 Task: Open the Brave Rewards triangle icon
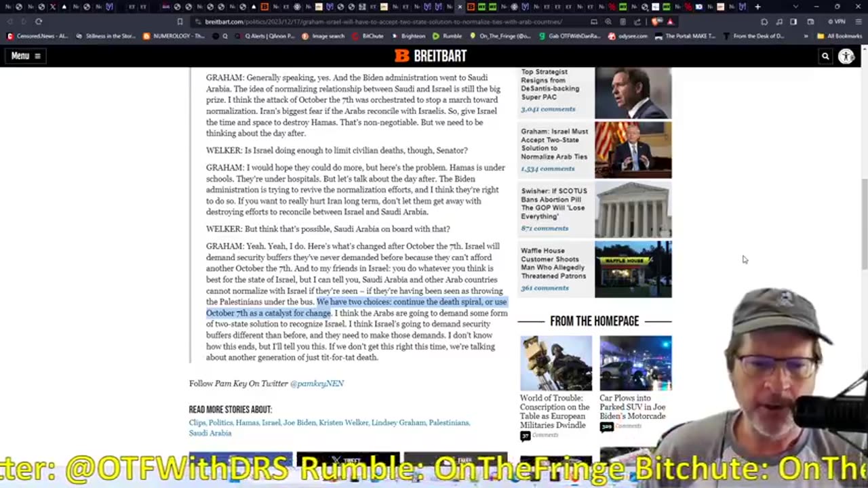pos(670,22)
